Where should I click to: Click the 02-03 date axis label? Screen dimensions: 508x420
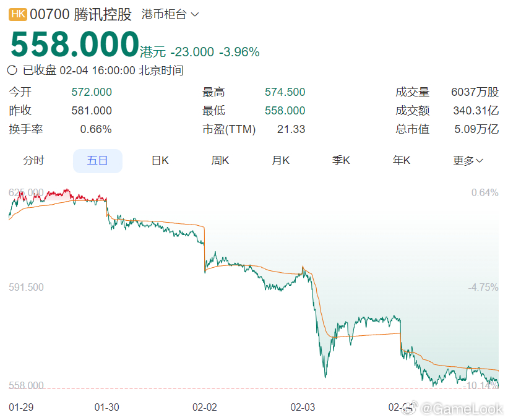(x=303, y=407)
